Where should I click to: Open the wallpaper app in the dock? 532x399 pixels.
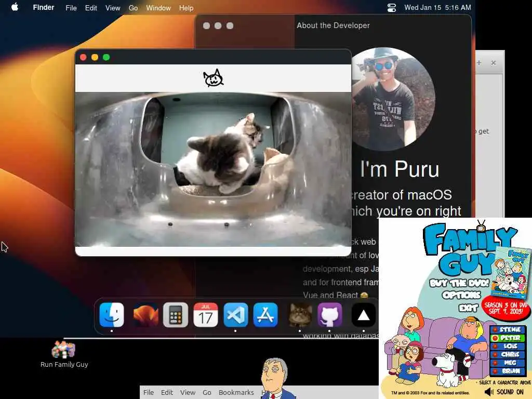point(145,314)
